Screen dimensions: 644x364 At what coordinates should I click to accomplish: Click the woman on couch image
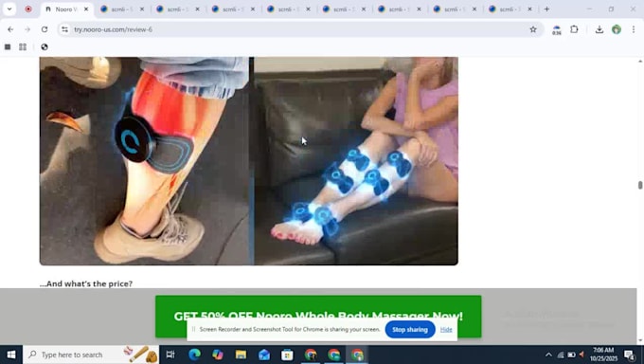click(x=356, y=161)
